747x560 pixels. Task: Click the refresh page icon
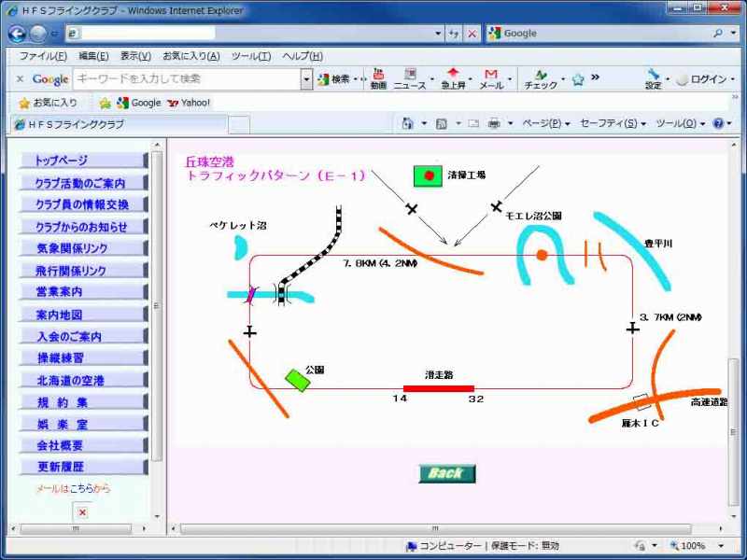click(x=454, y=33)
